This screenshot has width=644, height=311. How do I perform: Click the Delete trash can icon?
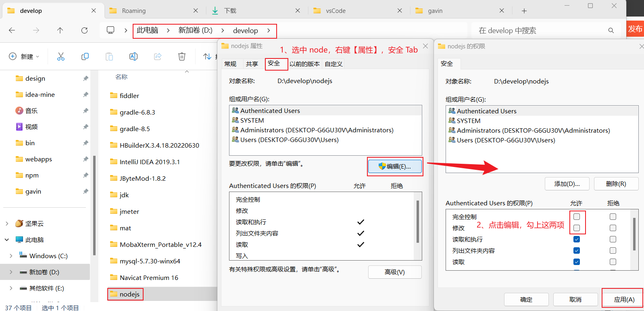tap(182, 56)
